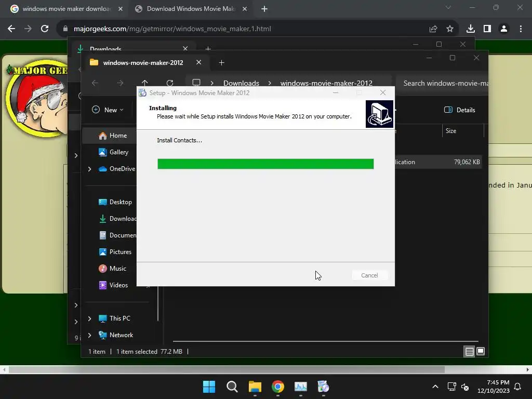Open Desktop quick access folder
This screenshot has height=399, width=532.
click(x=115, y=202)
